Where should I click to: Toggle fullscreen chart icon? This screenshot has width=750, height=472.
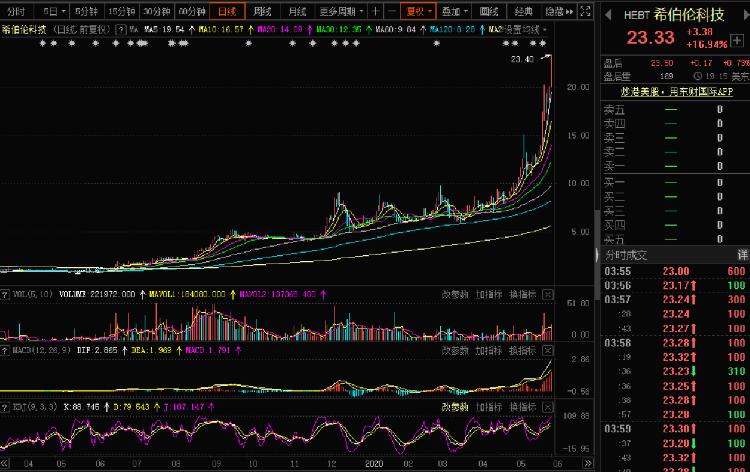(x=585, y=11)
